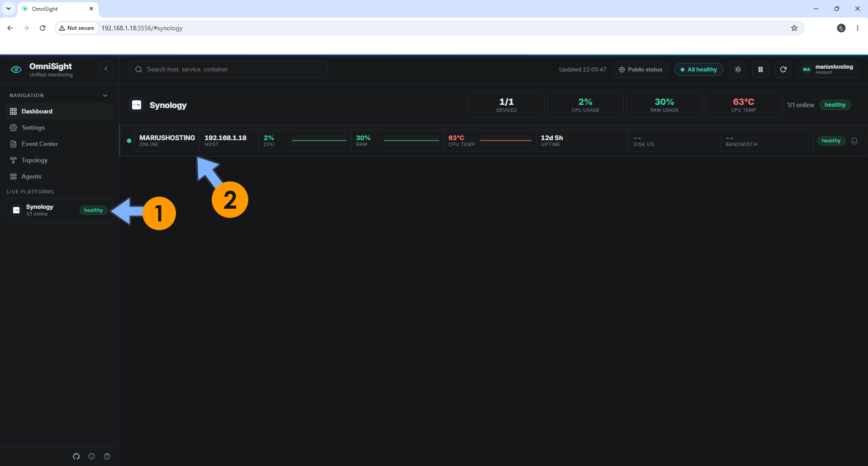Click the search magnifier icon
This screenshot has height=466, width=868.
point(139,70)
